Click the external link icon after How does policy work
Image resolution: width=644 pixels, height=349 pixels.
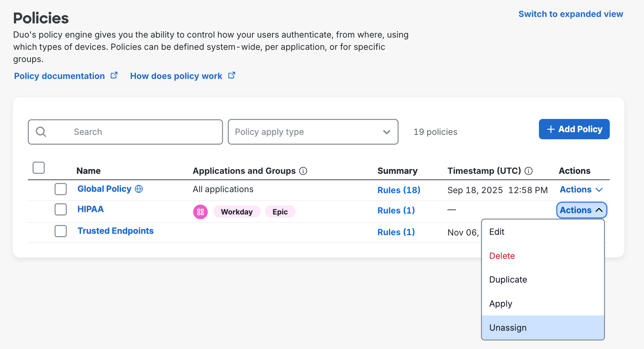232,75
